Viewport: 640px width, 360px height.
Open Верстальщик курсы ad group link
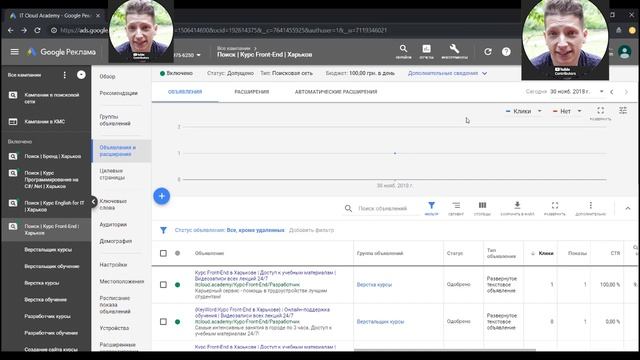coord(380,322)
